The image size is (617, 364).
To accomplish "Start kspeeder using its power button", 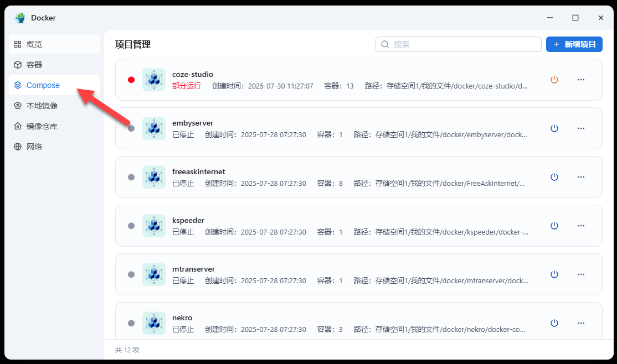I will (554, 225).
